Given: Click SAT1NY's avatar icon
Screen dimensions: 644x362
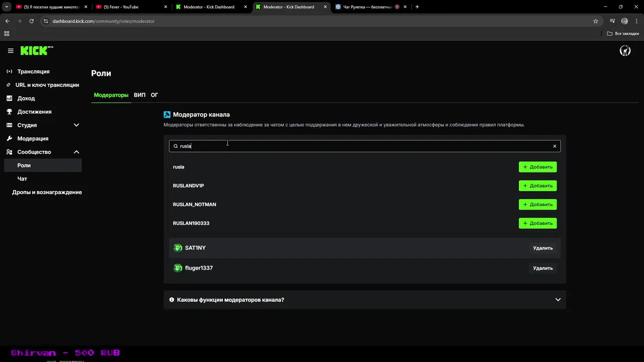Looking at the screenshot, I should (x=178, y=248).
